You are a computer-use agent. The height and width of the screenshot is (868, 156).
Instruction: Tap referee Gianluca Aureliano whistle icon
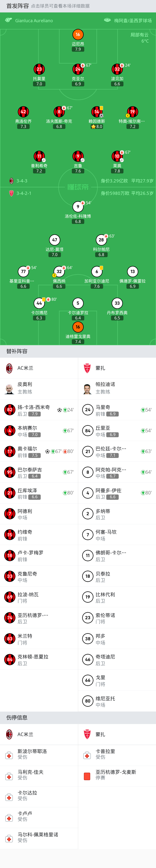pos(8,20)
